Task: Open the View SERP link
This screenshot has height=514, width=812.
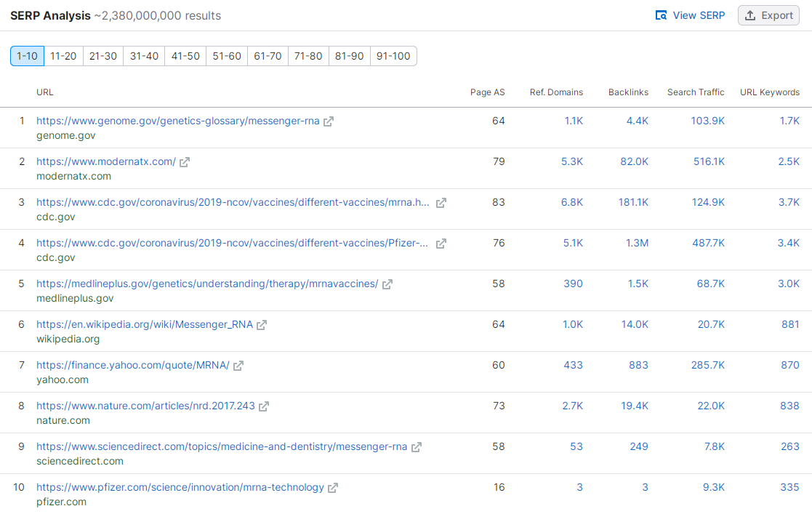Action: click(x=690, y=15)
